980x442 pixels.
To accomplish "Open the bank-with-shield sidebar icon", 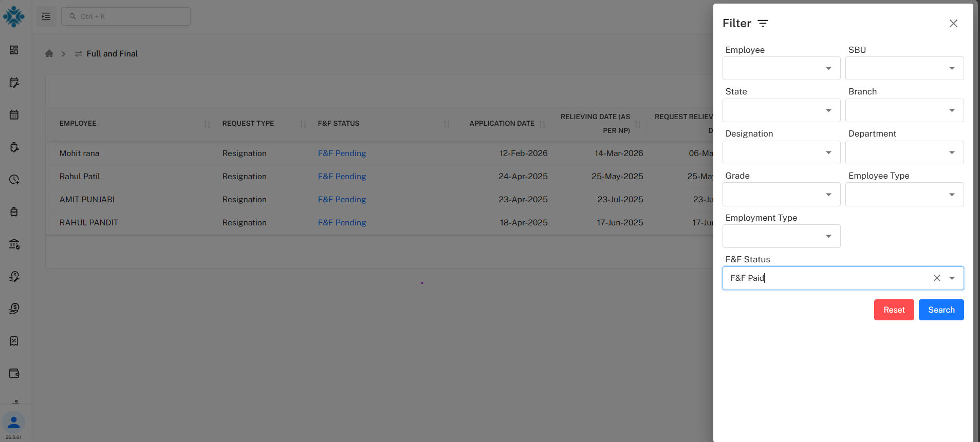I will (14, 244).
